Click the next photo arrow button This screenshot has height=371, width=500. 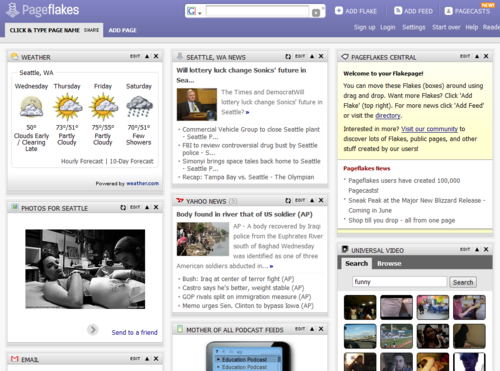93,330
